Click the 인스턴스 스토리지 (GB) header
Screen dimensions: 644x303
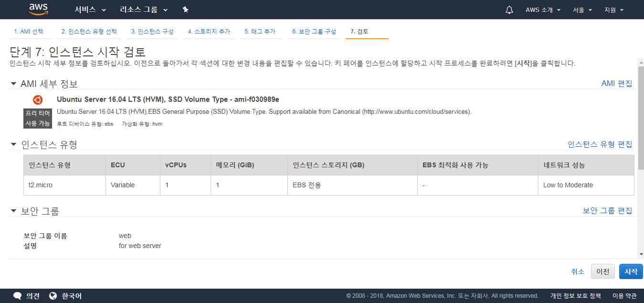352,165
